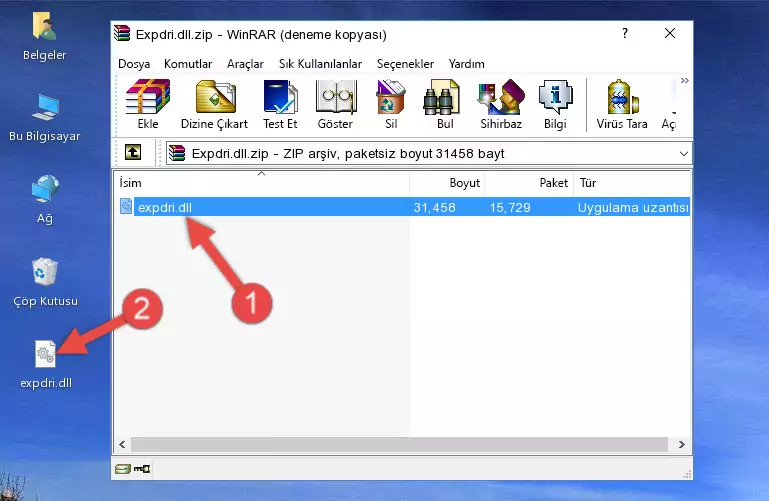This screenshot has width=769, height=501.
Task: Open the Seçenekler menu
Action: [x=405, y=64]
